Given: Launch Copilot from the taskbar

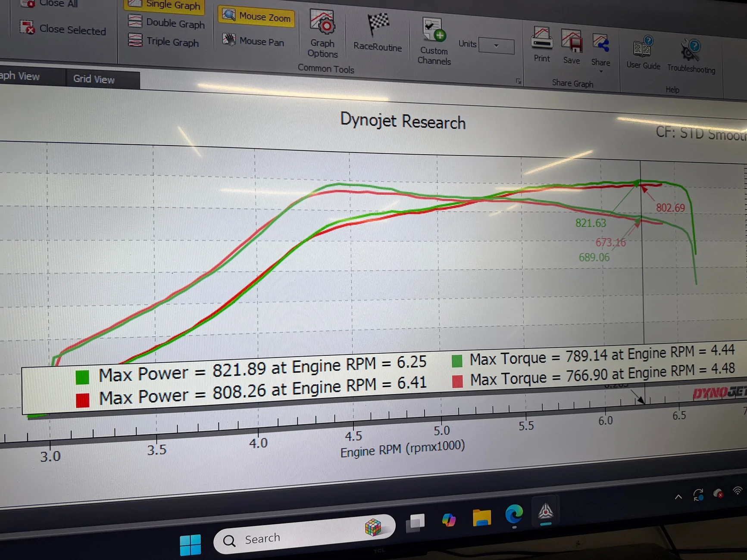Looking at the screenshot, I should [x=449, y=520].
